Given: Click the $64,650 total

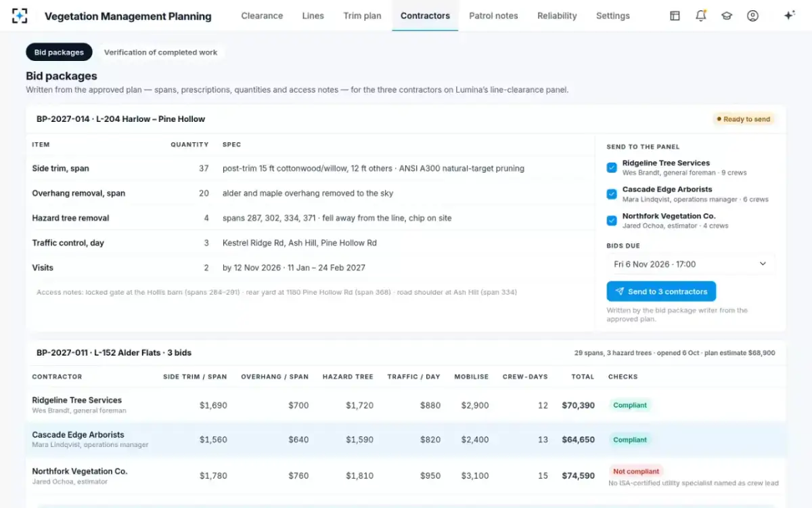Looking at the screenshot, I should click(579, 440).
